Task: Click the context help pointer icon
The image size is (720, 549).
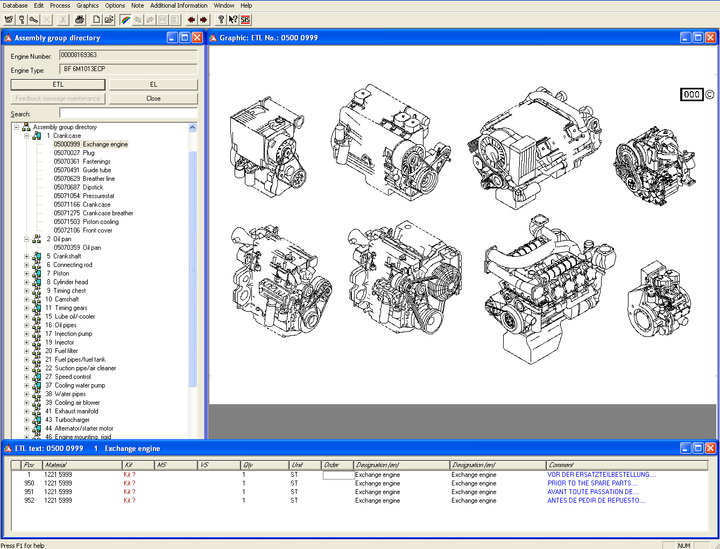Action: 233,19
